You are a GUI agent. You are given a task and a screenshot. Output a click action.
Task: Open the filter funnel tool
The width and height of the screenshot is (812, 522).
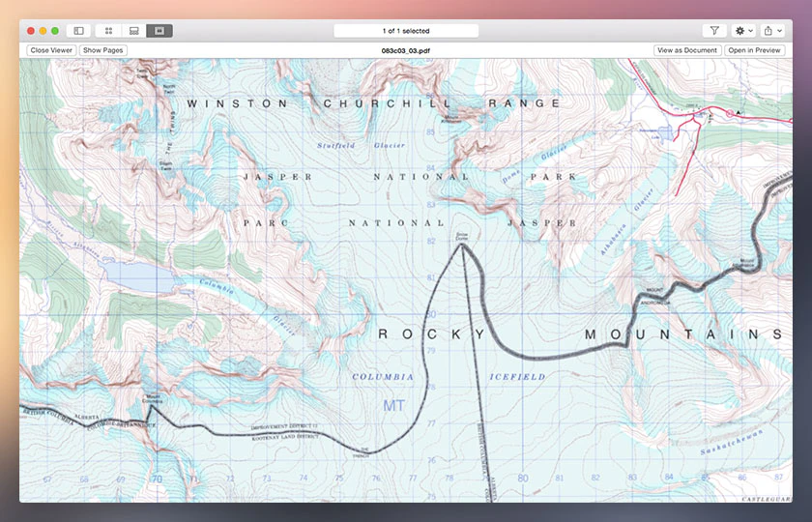coord(714,31)
